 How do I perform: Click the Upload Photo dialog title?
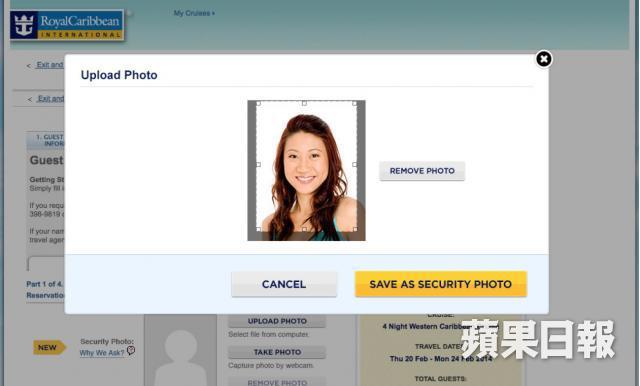(119, 75)
